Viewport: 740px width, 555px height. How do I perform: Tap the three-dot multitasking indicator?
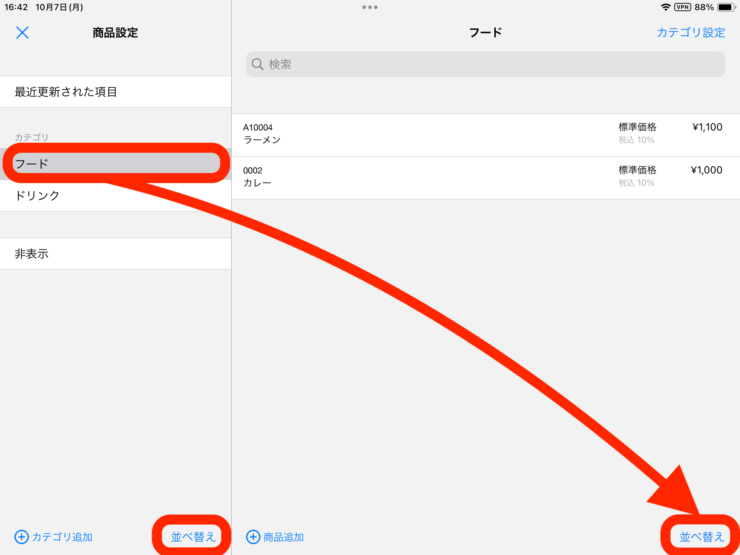[x=370, y=7]
